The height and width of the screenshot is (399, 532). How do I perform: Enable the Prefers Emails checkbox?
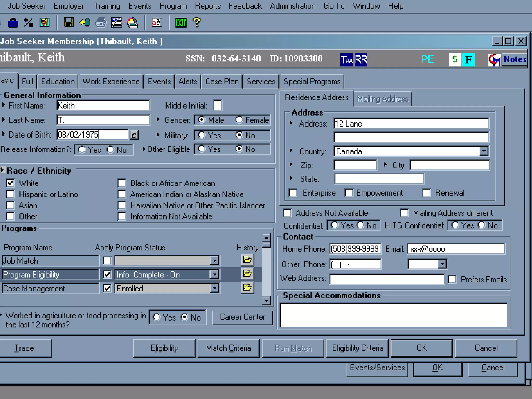pyautogui.click(x=452, y=279)
